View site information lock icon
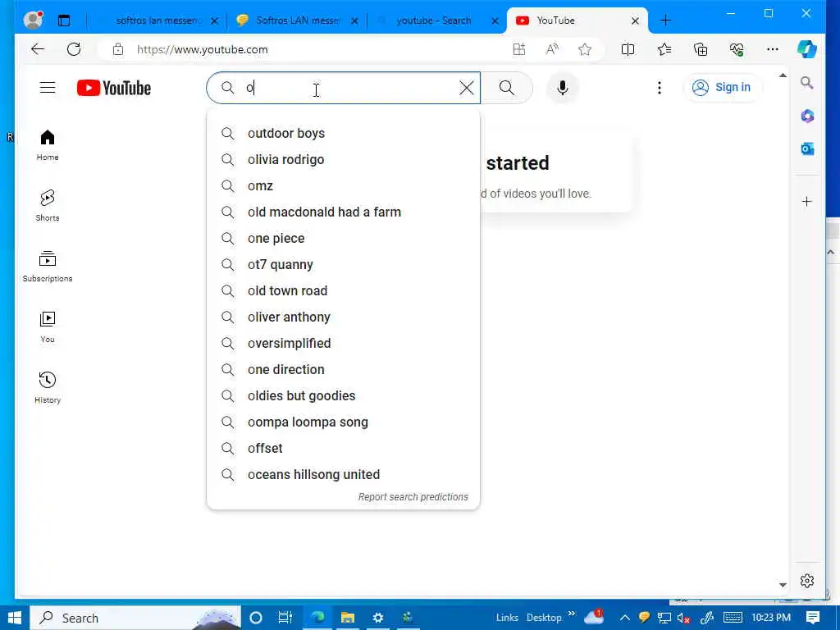The height and width of the screenshot is (630, 840). [118, 49]
